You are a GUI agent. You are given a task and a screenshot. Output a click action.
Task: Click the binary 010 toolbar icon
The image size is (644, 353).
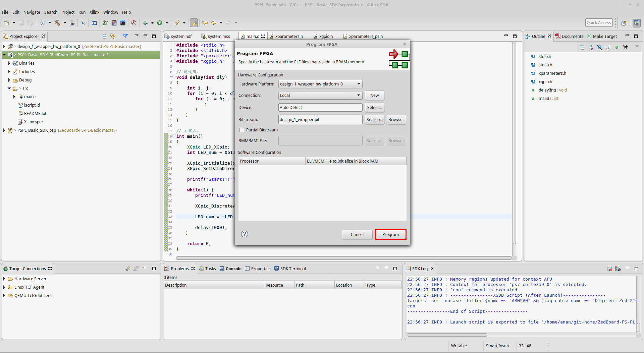coord(72,23)
